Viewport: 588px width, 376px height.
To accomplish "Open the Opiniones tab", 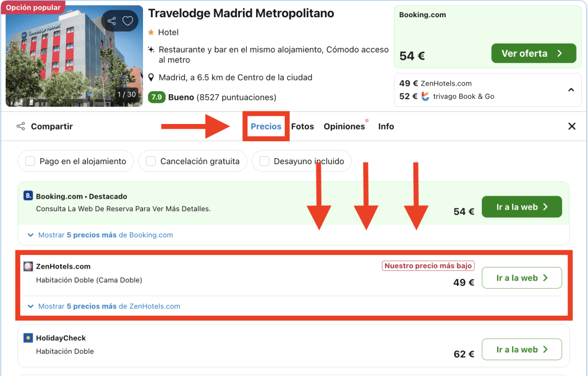I will tap(344, 126).
